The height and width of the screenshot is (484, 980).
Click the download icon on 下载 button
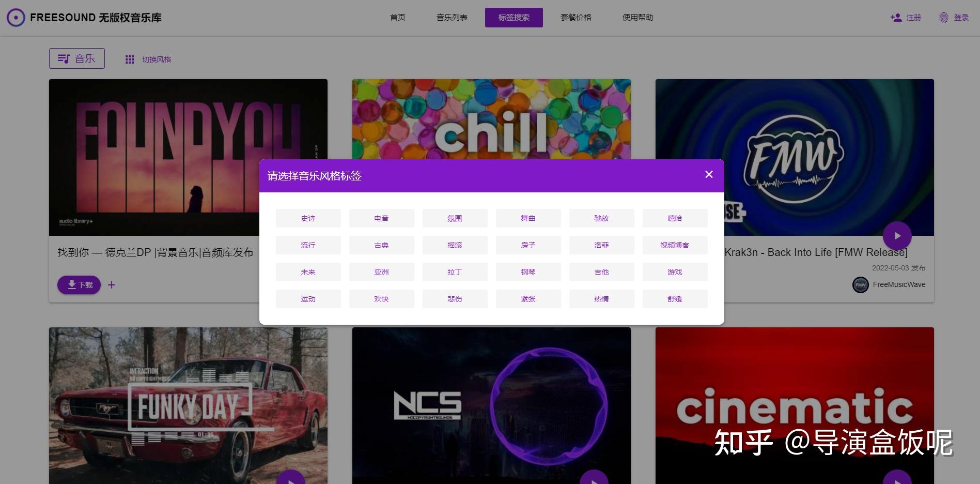71,285
